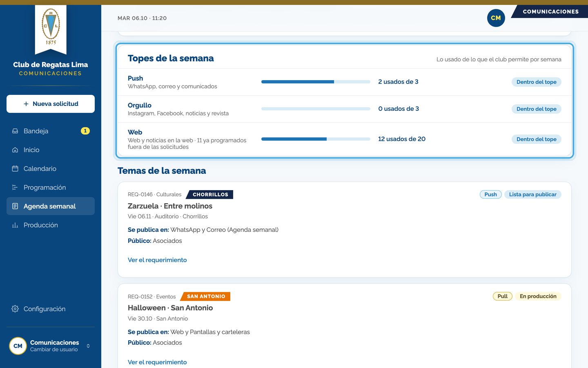Screen dimensions: 588x368
Task: Go to Inicio in sidebar
Action: (51, 150)
